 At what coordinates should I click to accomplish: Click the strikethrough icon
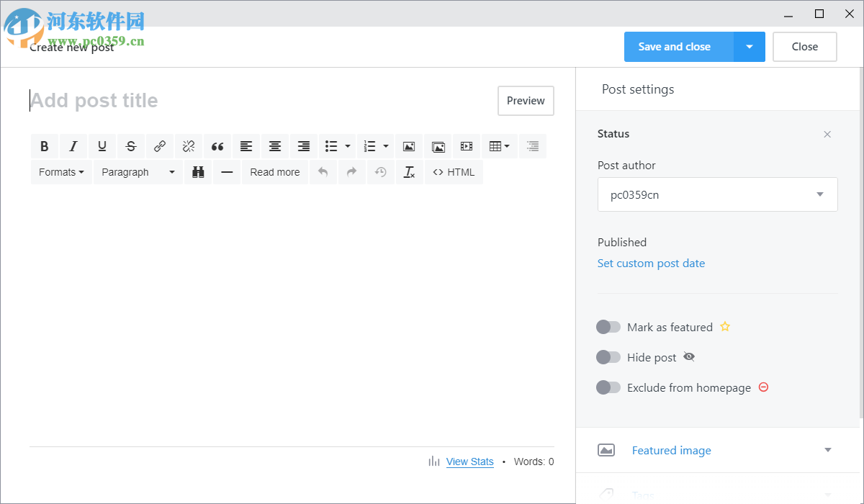131,146
